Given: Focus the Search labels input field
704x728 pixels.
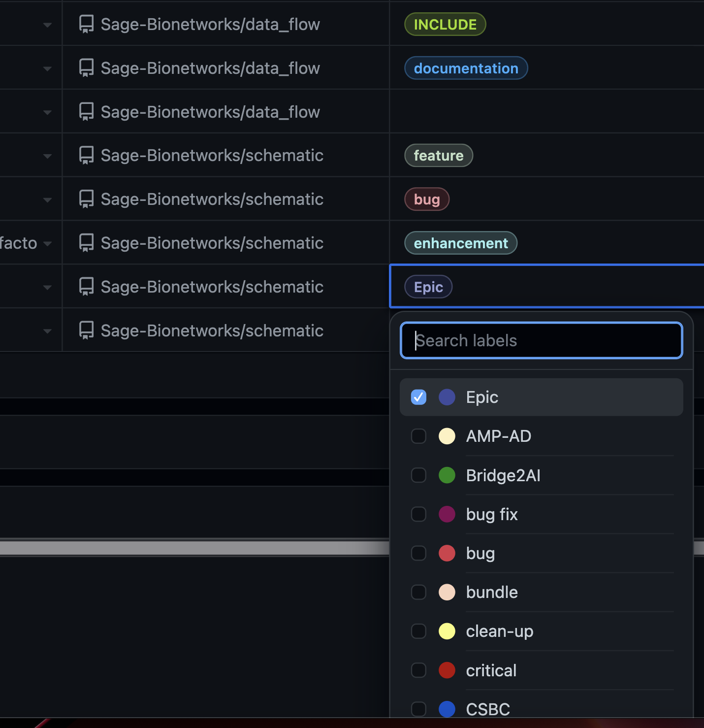Looking at the screenshot, I should tap(541, 340).
